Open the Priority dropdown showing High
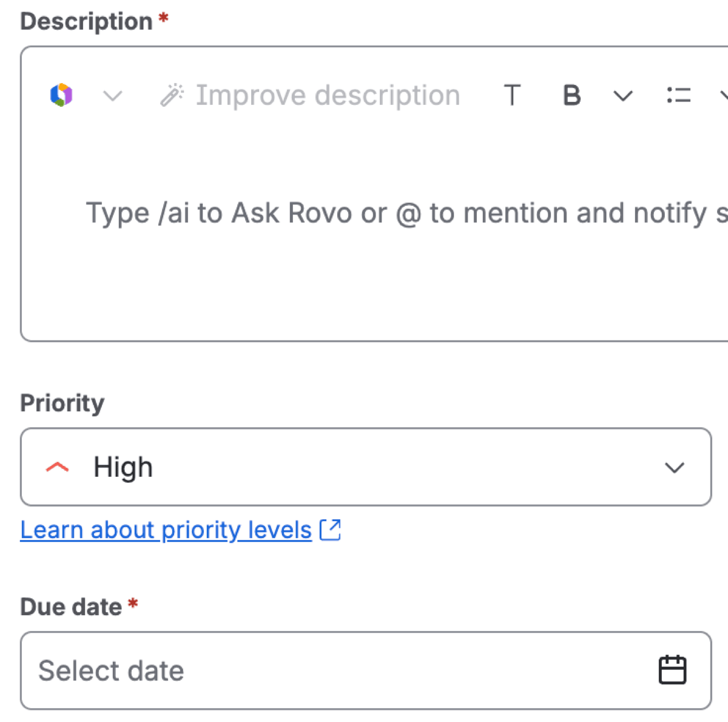 click(366, 467)
